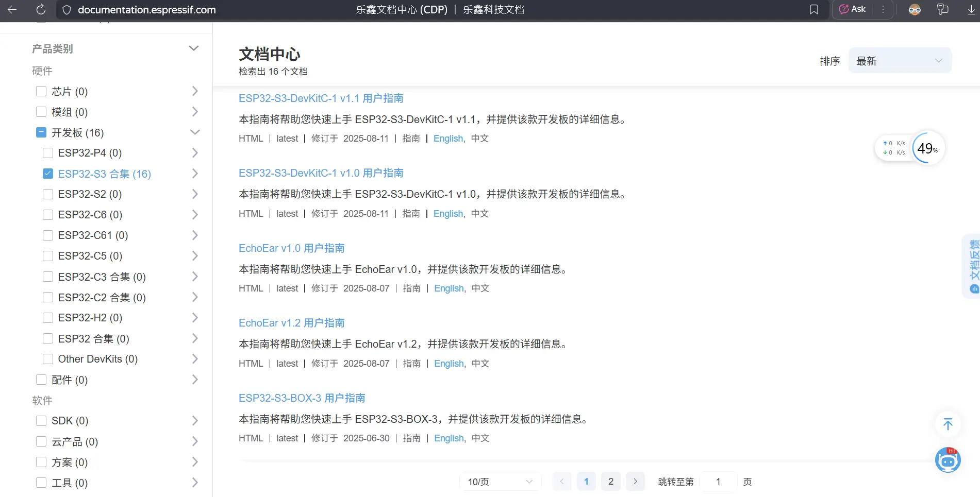Check the 模组 (0) checkbox

(x=41, y=112)
